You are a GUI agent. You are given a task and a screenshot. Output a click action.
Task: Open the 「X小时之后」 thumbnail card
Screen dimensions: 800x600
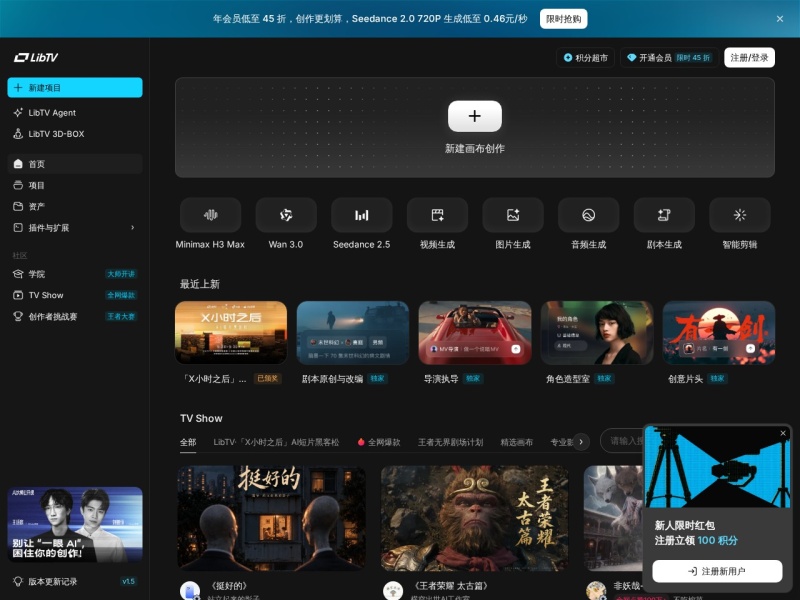point(231,333)
